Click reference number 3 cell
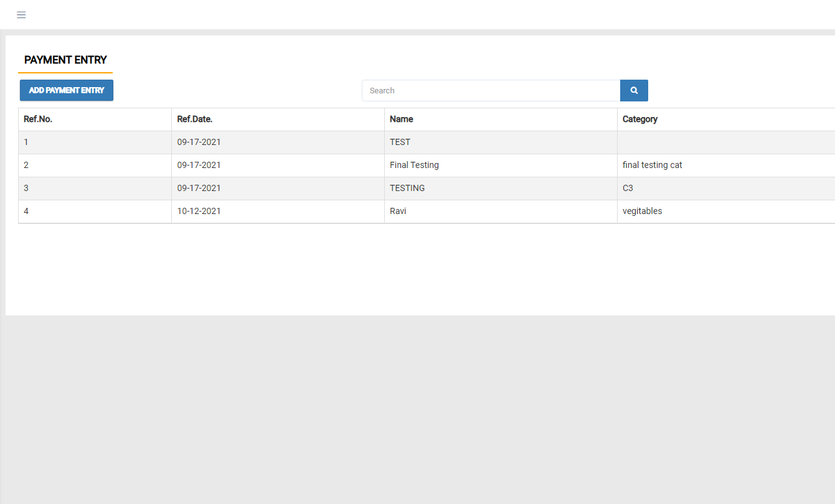This screenshot has height=504, width=835. click(x=26, y=188)
